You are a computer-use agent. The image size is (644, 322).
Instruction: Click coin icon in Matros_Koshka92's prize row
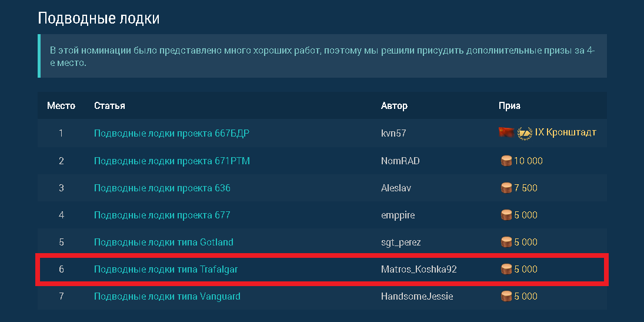[x=506, y=270]
